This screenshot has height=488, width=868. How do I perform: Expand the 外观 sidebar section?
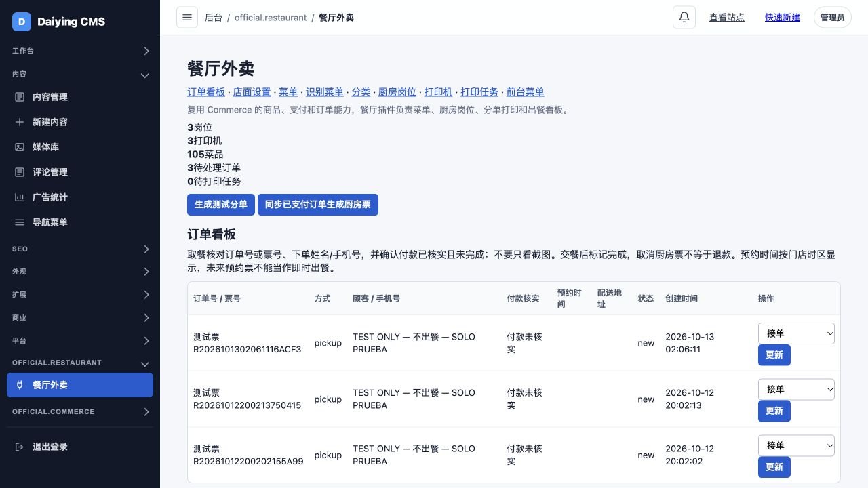click(80, 272)
